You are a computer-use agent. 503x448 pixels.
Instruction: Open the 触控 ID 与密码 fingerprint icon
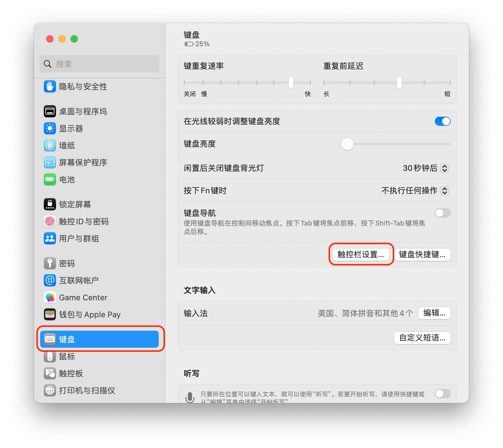[x=50, y=221]
